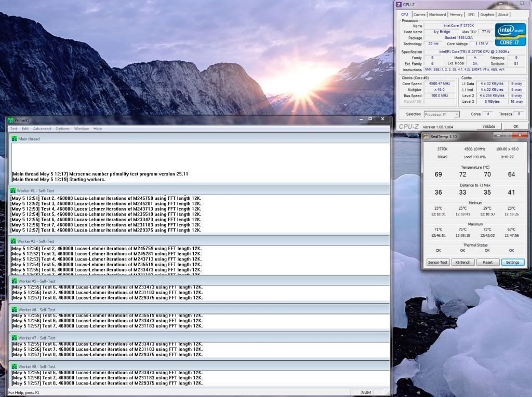Click the Main thread window icon
Screen dimensions: 532x397
14,139
